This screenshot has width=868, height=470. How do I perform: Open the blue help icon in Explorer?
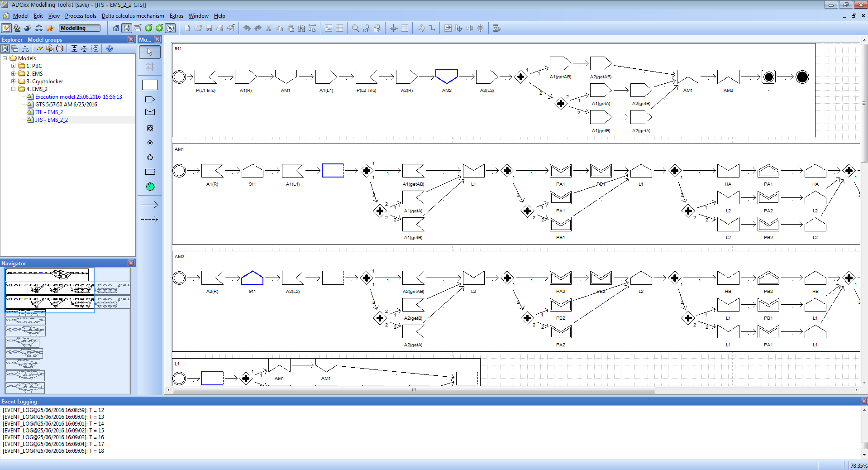pyautogui.click(x=110, y=48)
